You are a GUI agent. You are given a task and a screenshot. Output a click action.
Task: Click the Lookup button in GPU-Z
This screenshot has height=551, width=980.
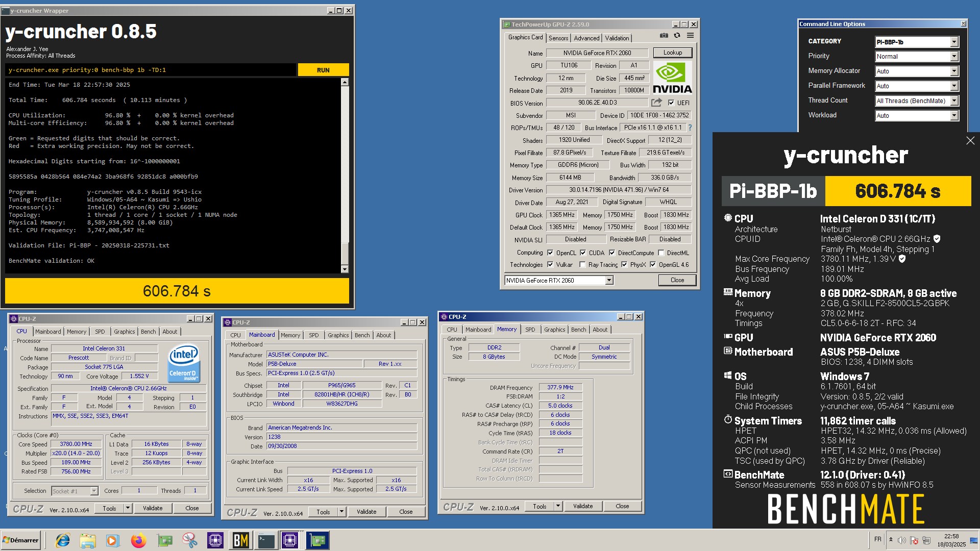[x=673, y=53]
